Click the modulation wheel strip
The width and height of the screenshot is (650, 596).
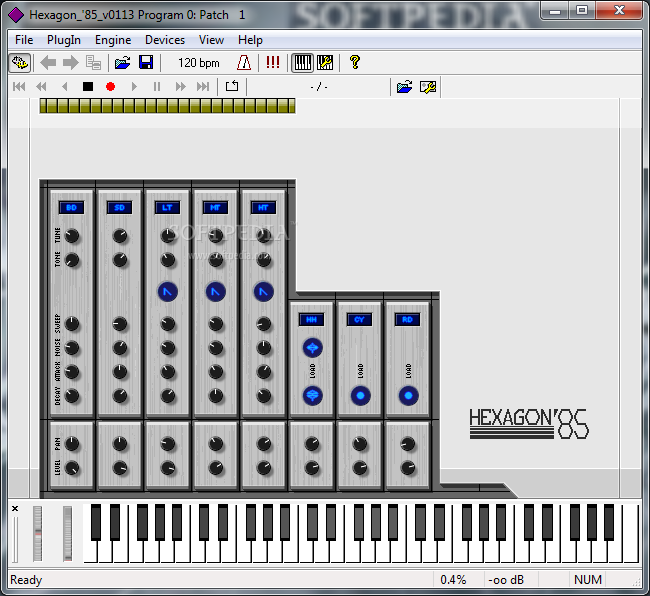68,533
